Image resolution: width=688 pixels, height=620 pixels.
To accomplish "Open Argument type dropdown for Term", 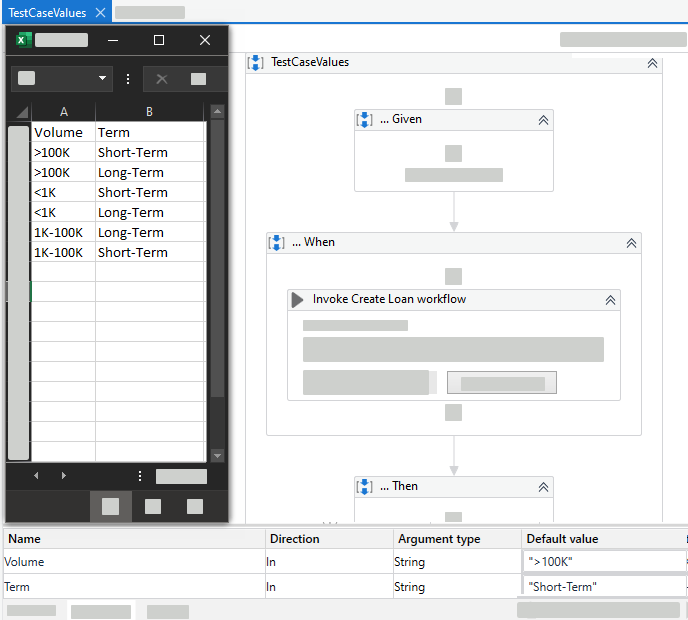I will click(457, 587).
